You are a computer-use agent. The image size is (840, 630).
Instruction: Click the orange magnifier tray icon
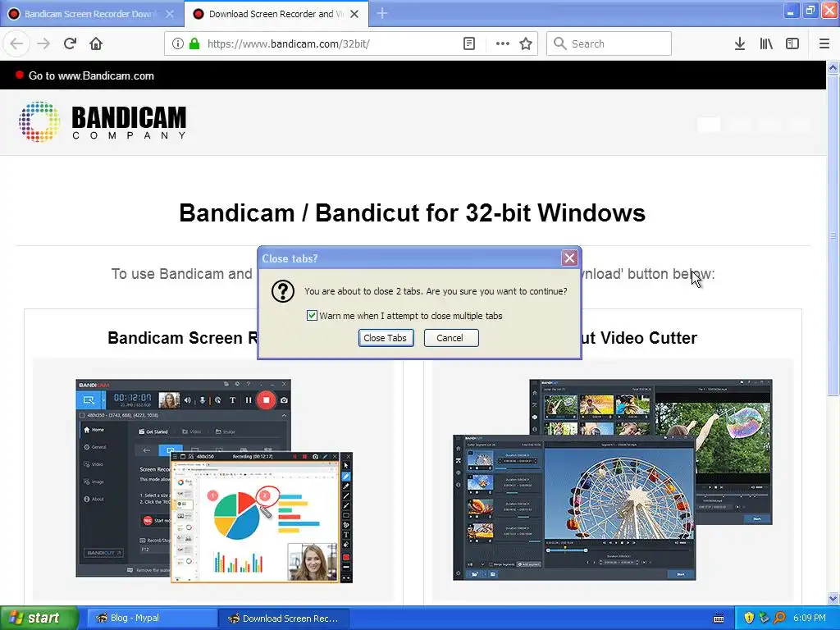tap(779, 618)
